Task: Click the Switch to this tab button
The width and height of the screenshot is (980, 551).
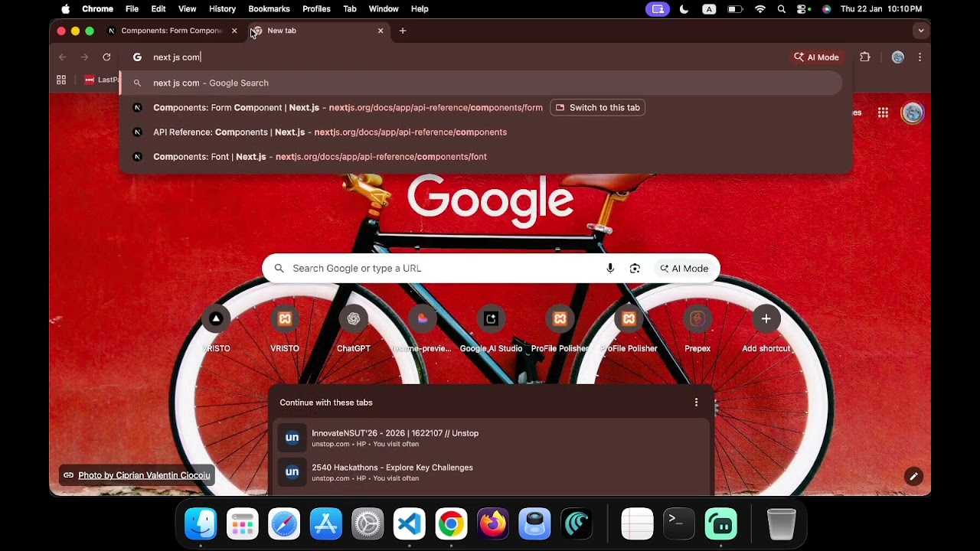Action: click(x=598, y=108)
